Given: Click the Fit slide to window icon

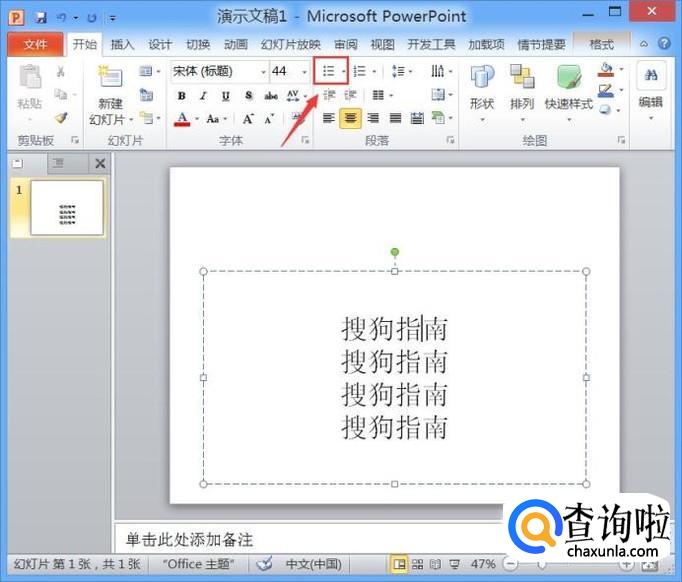Looking at the screenshot, I should (650, 565).
